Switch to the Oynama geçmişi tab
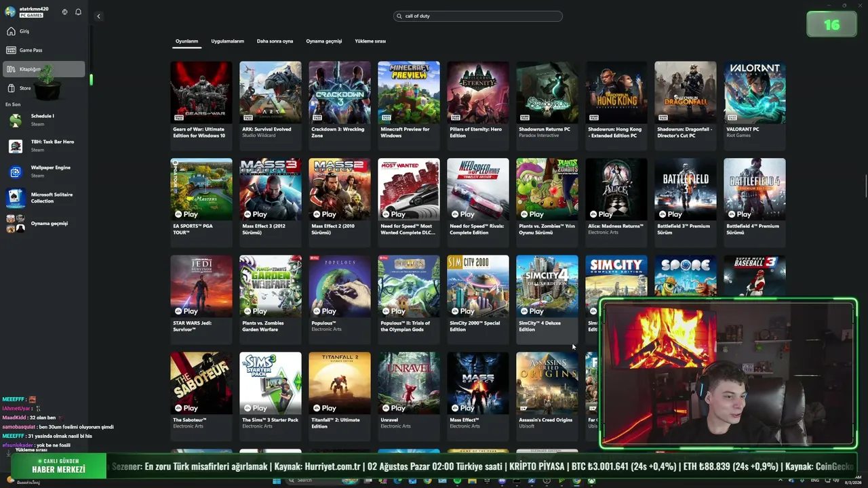 324,41
